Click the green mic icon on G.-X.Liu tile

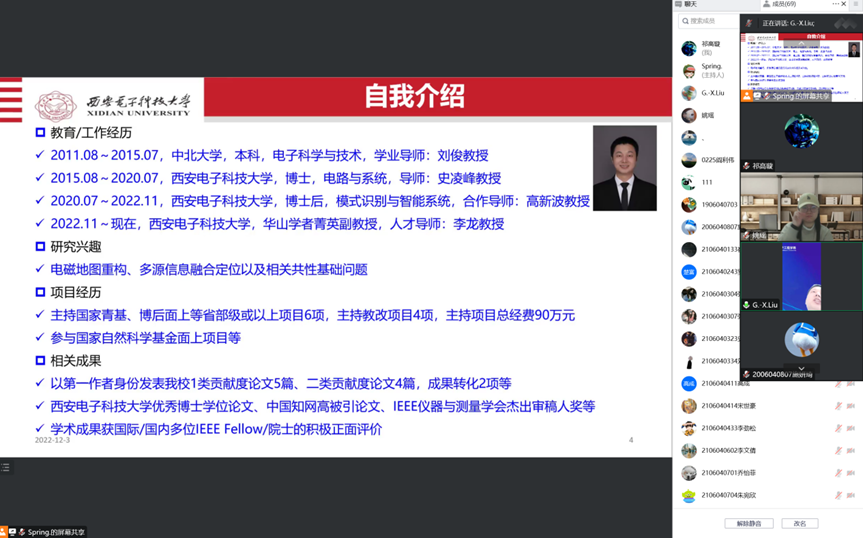point(746,304)
